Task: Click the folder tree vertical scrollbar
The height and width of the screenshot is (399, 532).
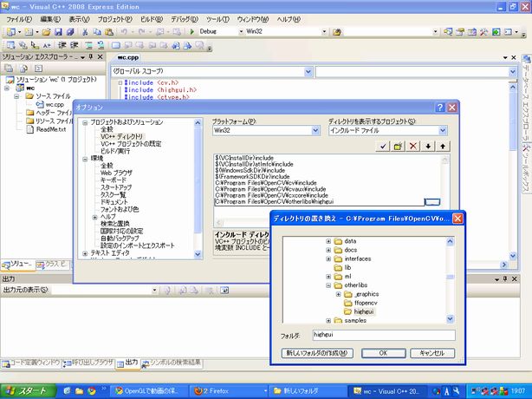Action: point(450,280)
